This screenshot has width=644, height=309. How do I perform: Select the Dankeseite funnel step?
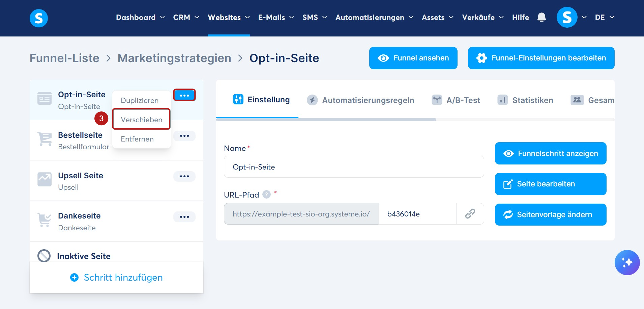[116, 221]
